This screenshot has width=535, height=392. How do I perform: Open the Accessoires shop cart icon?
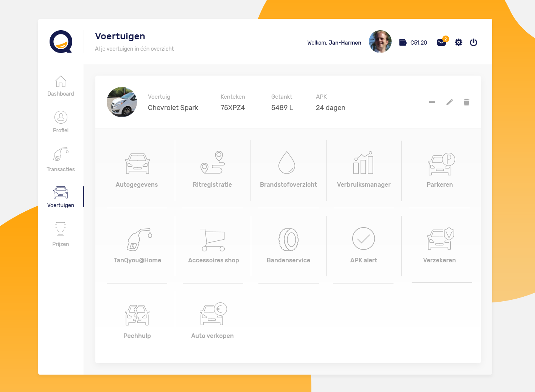213,240
